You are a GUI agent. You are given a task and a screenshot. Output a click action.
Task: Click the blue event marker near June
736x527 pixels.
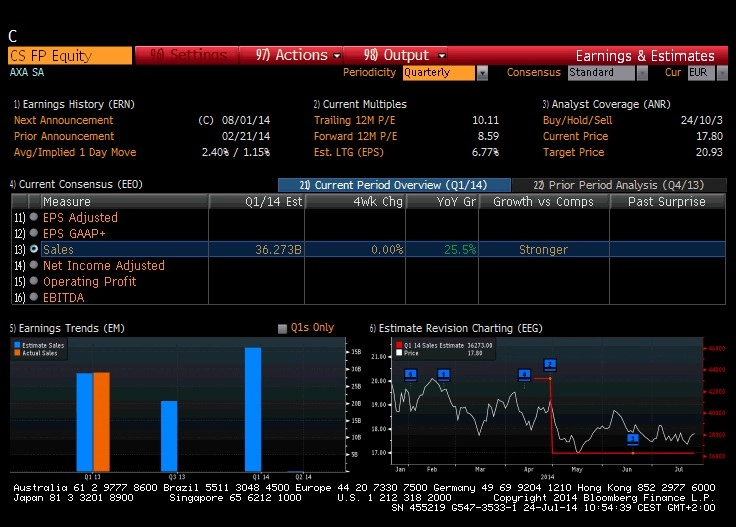(x=633, y=439)
